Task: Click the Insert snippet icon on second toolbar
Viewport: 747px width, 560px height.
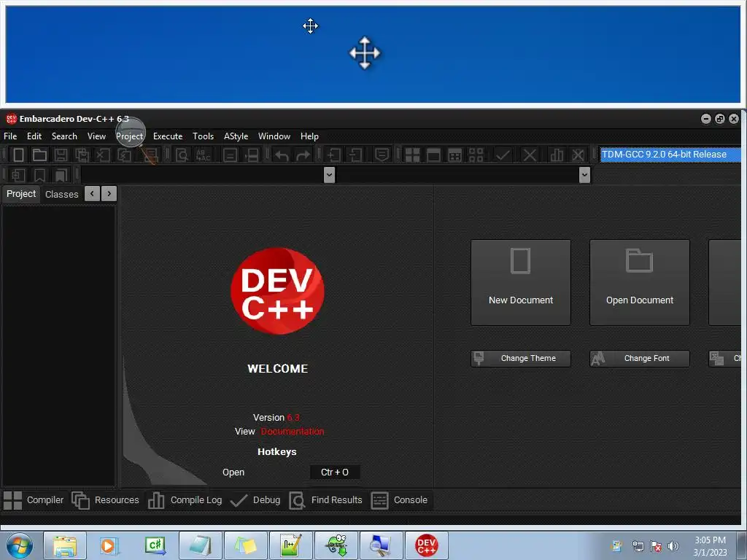Action: pos(18,175)
